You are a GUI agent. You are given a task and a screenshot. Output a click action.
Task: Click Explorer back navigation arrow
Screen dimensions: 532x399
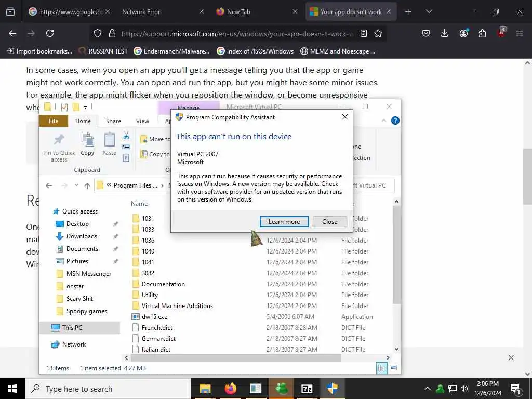click(49, 185)
